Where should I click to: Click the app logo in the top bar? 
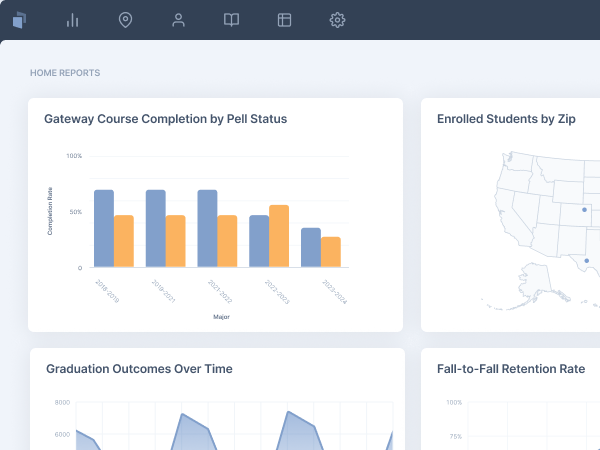pos(20,20)
